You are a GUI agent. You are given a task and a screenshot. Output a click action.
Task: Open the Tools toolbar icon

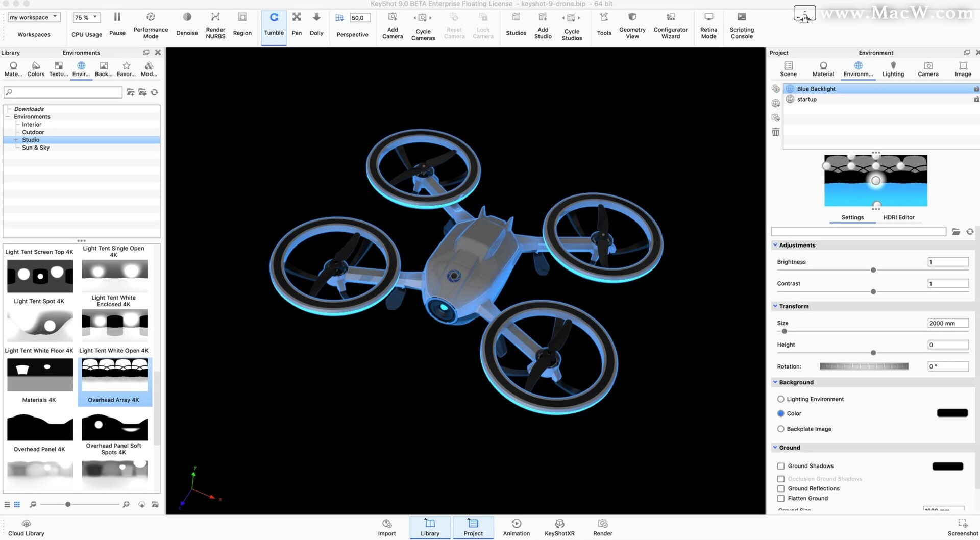click(604, 17)
